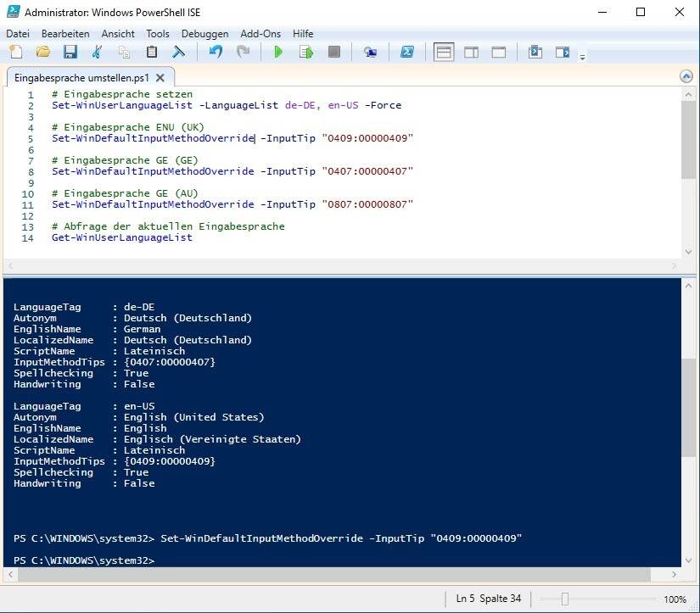700x613 pixels.
Task: Toggle Show Script Pane Right layout
Action: [x=471, y=53]
